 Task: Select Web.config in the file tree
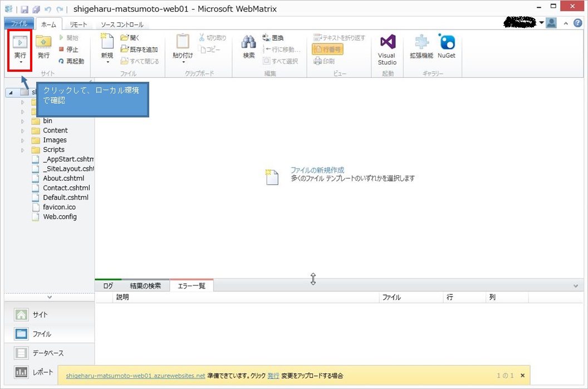click(x=60, y=216)
